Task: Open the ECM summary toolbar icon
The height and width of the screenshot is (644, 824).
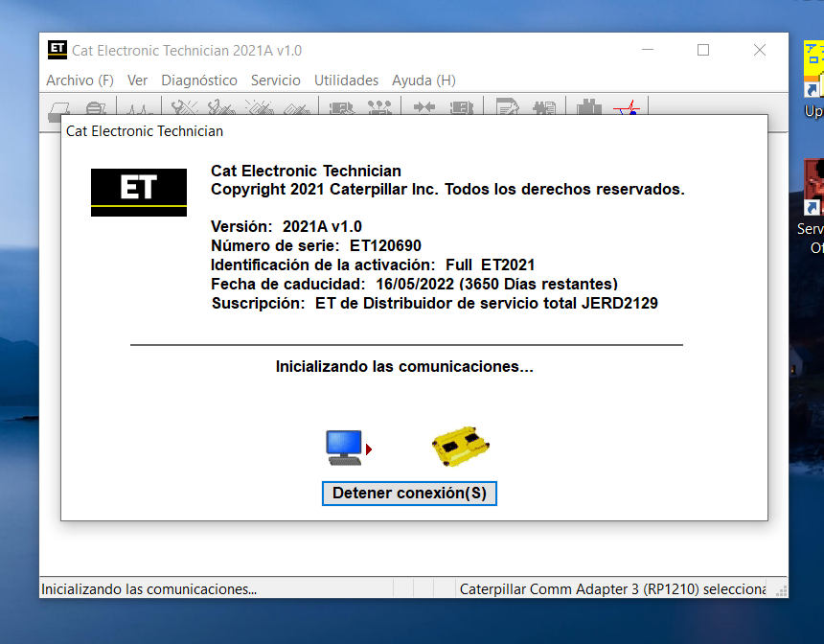Action: [x=342, y=107]
